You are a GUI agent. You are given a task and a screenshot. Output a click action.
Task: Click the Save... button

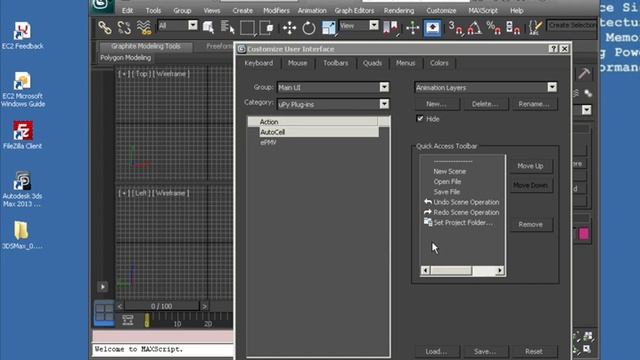(x=485, y=351)
